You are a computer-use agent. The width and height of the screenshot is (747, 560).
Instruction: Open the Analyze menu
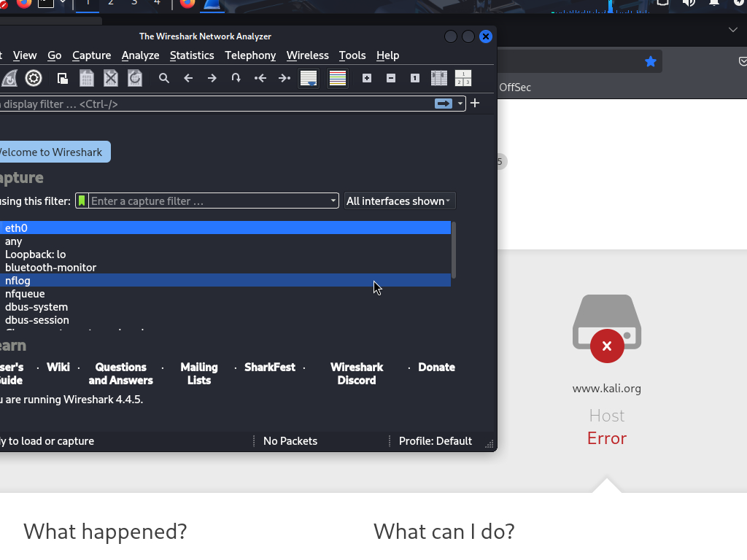coord(141,55)
